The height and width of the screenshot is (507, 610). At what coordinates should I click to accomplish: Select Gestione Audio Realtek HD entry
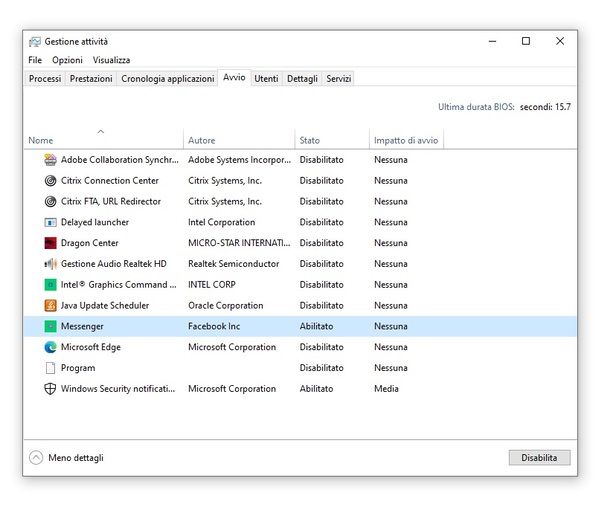tap(114, 264)
